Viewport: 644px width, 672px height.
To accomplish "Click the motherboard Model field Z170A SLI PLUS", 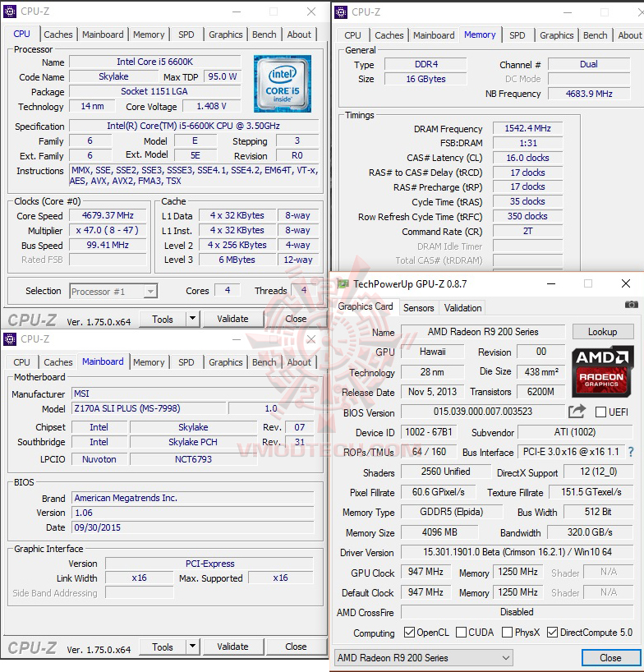I will click(148, 408).
